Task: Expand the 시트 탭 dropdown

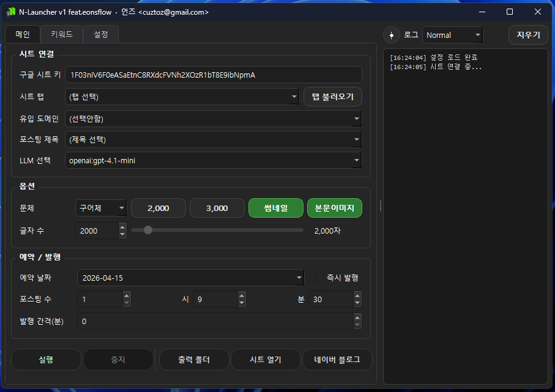Action: pos(182,97)
